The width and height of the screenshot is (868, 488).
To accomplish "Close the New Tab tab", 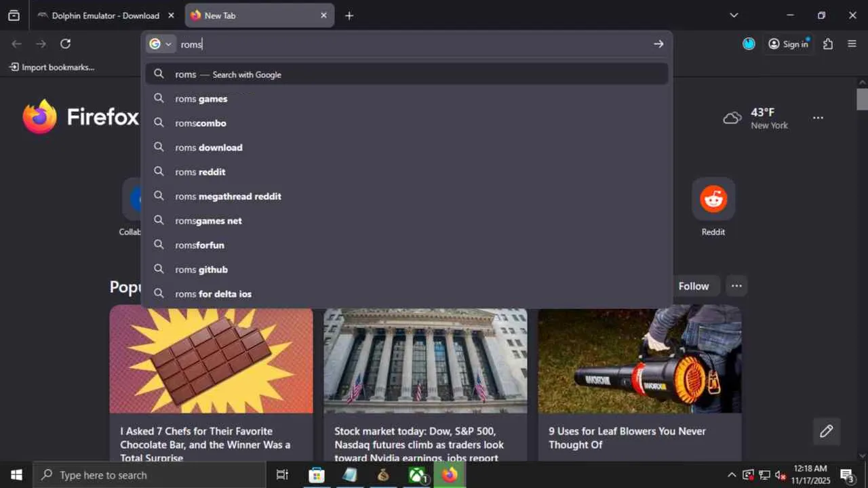I will click(323, 16).
